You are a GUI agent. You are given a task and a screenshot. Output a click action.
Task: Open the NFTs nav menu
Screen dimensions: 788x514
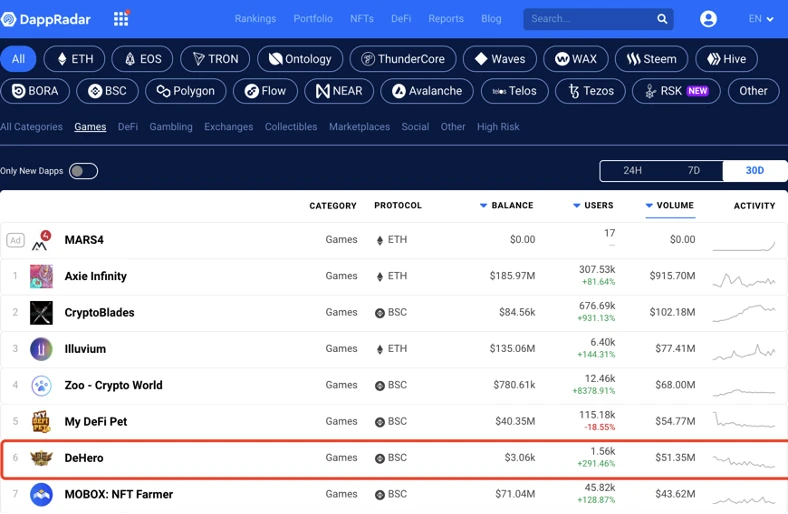point(362,19)
